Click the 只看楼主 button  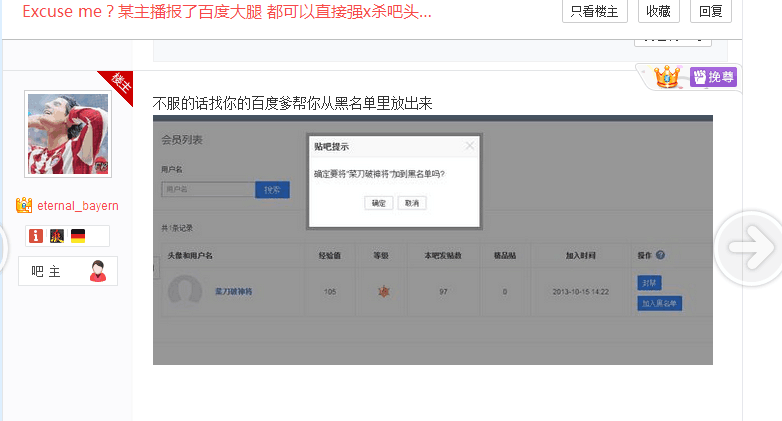594,11
